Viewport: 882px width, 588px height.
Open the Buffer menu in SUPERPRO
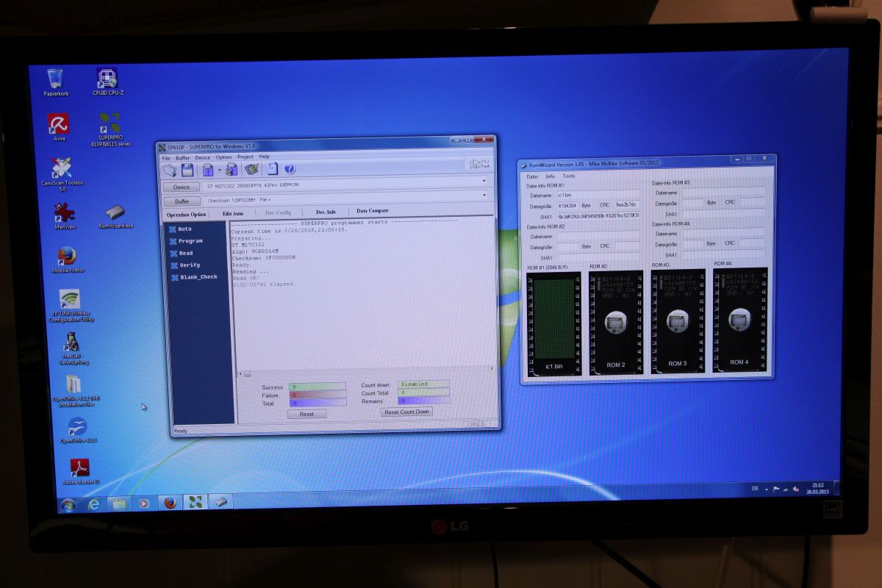[x=182, y=157]
